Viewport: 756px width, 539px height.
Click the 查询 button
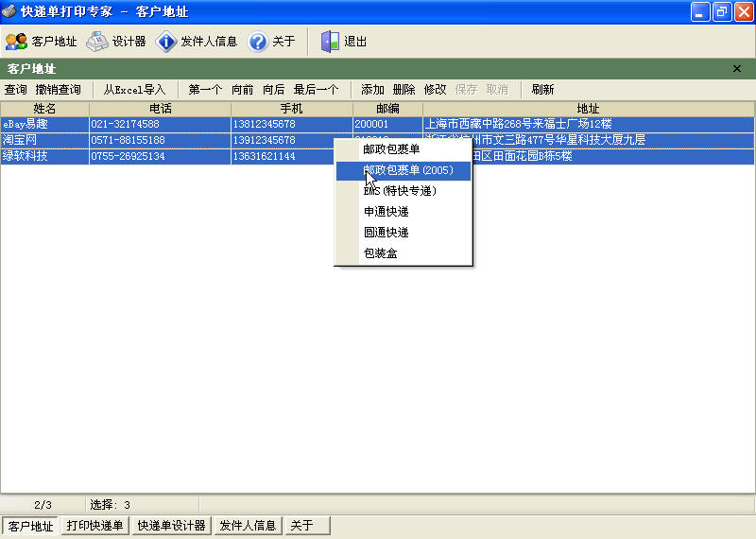[x=15, y=90]
